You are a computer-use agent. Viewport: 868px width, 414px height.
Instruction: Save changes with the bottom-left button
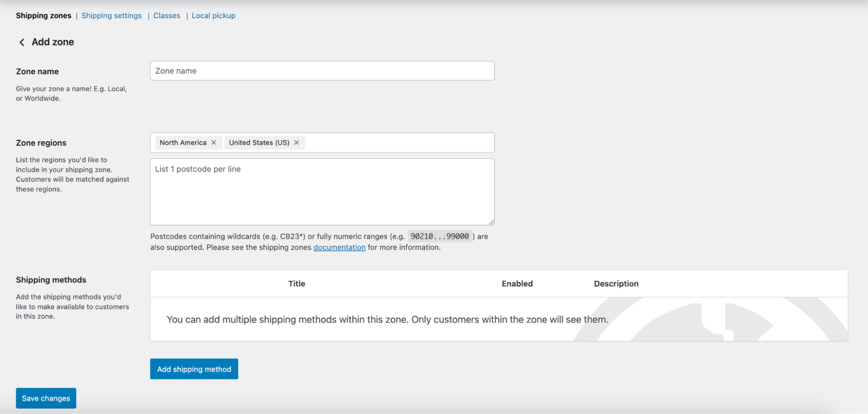click(x=46, y=398)
